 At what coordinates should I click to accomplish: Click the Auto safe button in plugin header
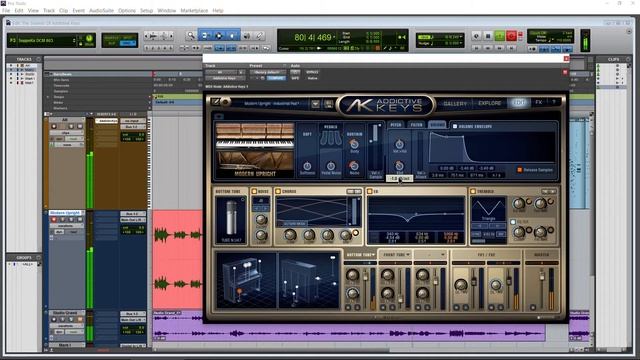(295, 78)
